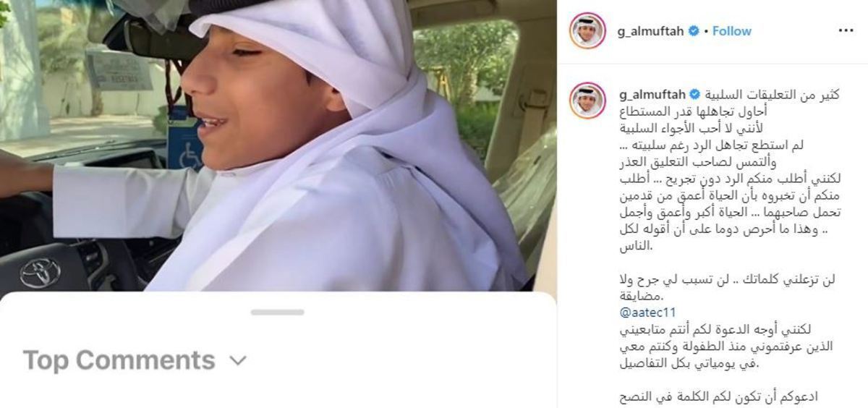Open the more options three-dot menu

pos(846,30)
